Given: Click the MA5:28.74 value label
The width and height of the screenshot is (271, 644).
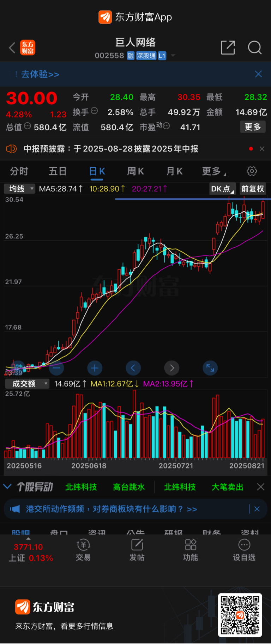Looking at the screenshot, I should [61, 189].
